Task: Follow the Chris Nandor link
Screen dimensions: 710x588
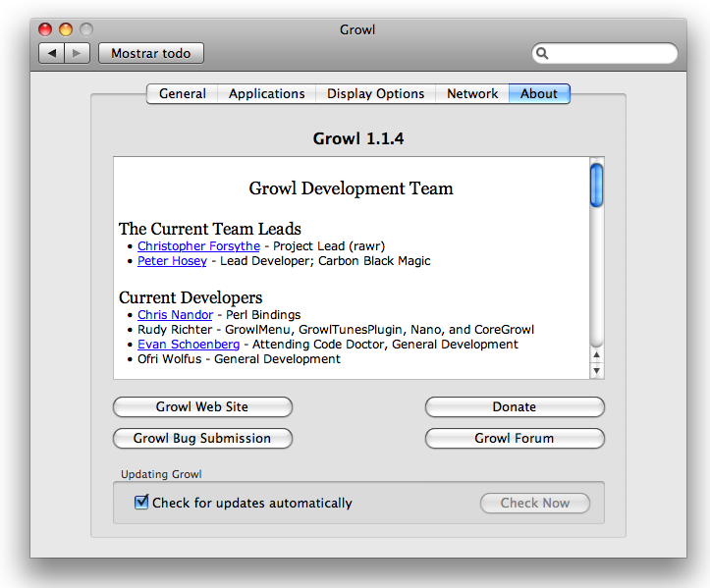Action: (175, 315)
